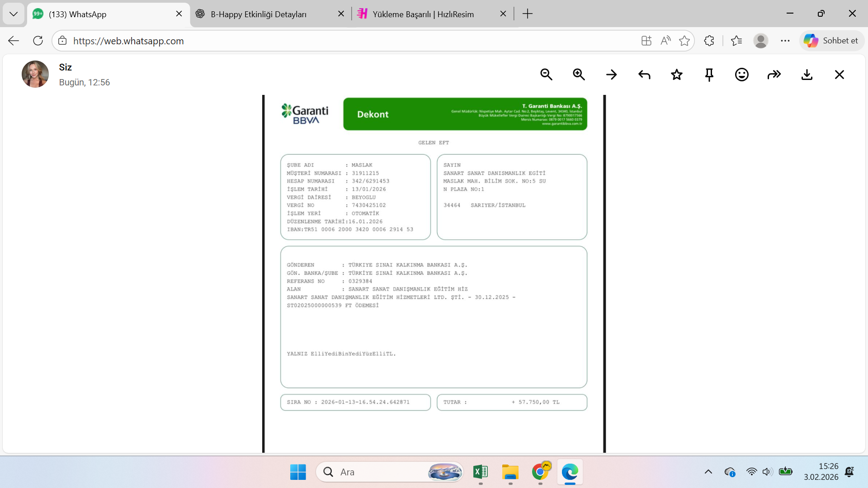This screenshot has width=868, height=488.
Task: Download the receipt image
Action: click(x=807, y=75)
